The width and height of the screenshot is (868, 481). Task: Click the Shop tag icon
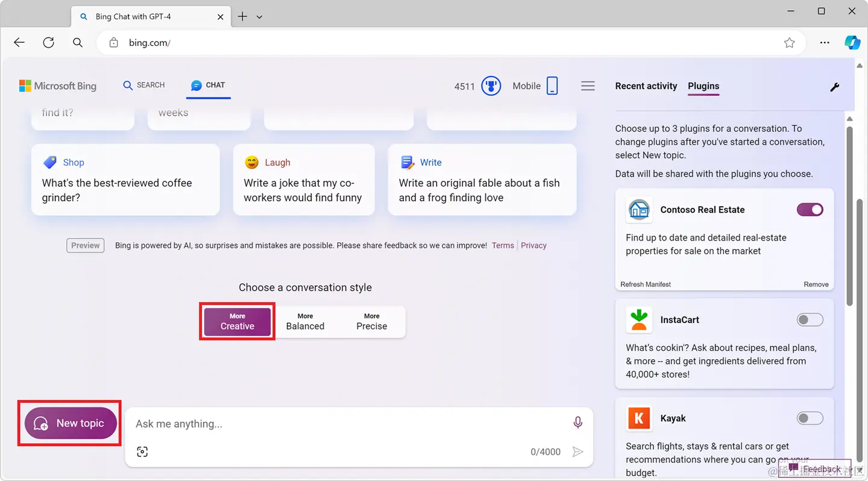pyautogui.click(x=50, y=162)
